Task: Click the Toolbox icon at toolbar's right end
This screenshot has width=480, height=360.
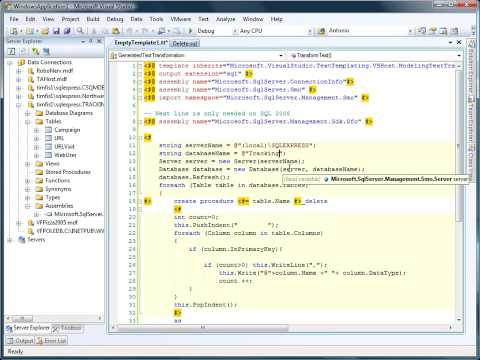Action: pos(454,31)
